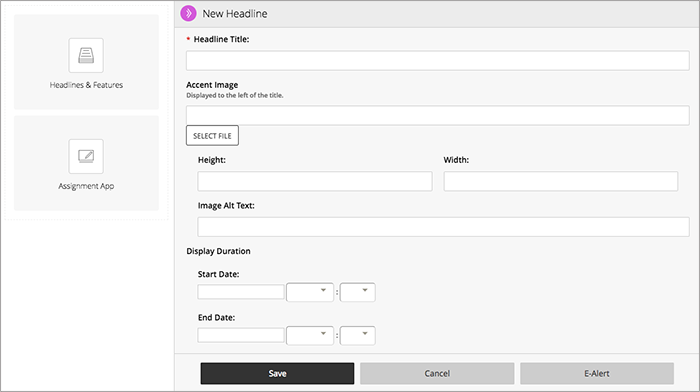The width and height of the screenshot is (700, 392).
Task: Open the Headlines & Features app icon
Action: (x=86, y=55)
